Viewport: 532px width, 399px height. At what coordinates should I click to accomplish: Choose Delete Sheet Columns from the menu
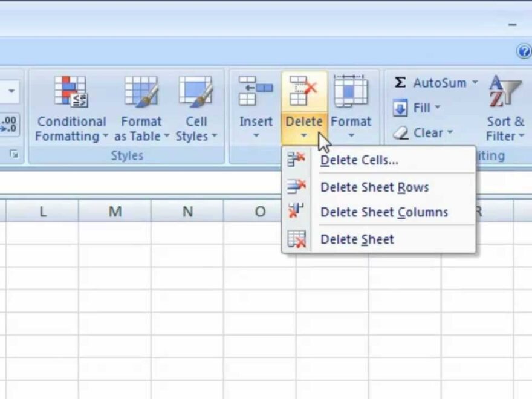point(384,212)
